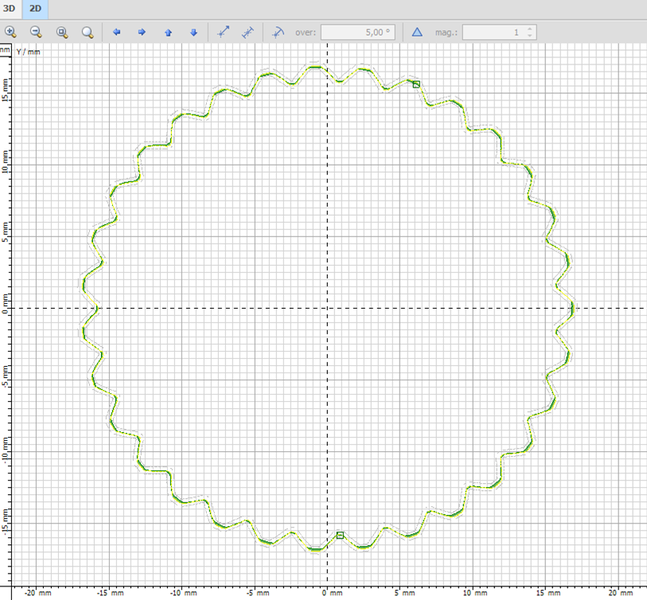Screen dimensions: 647x600
Task: Pan view down with blue arrow
Action: [194, 32]
